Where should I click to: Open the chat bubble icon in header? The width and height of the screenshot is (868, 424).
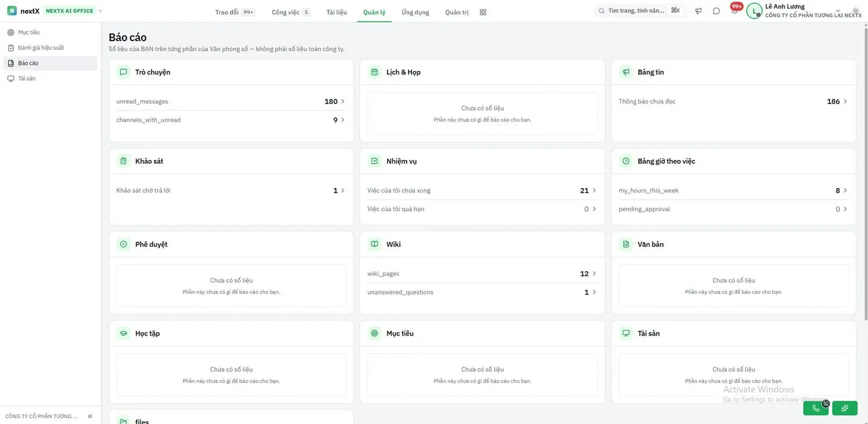[x=716, y=11]
